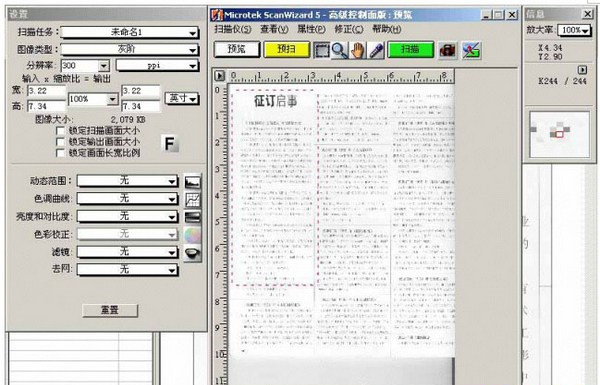The image size is (600, 385).
Task: Select the magnifier zoom tool
Action: (x=339, y=50)
